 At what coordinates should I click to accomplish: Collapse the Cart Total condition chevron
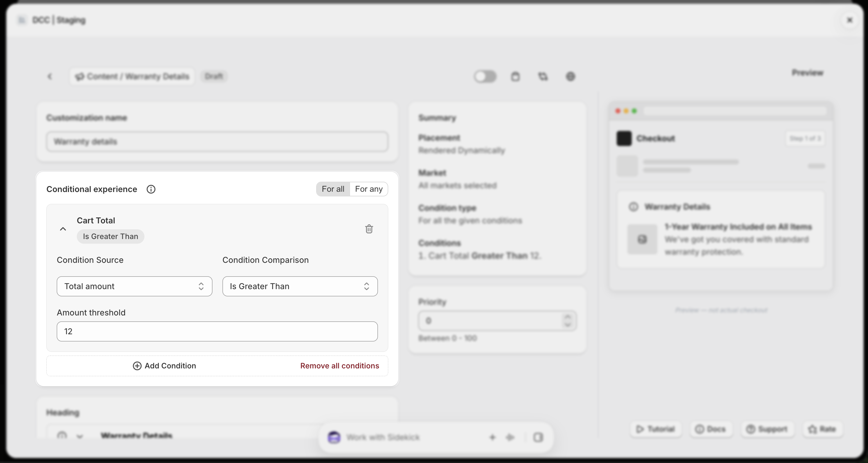(63, 229)
